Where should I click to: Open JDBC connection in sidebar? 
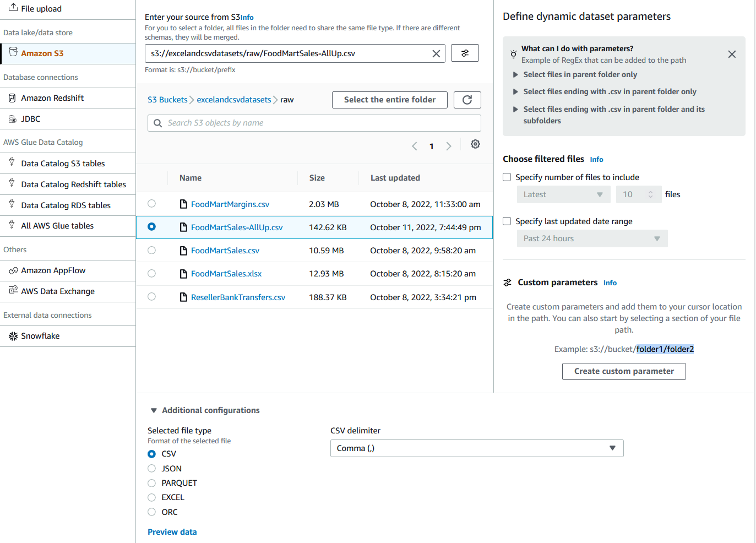pyautogui.click(x=68, y=119)
